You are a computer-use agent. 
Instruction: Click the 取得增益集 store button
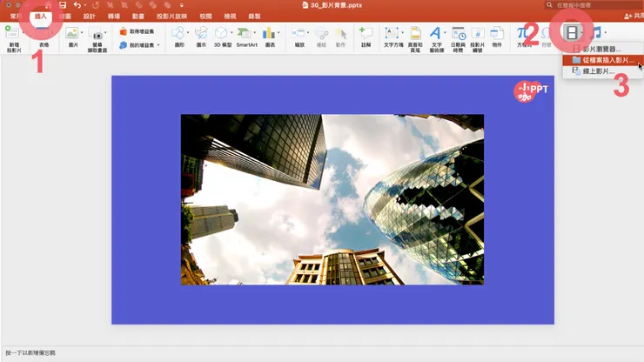click(138, 31)
